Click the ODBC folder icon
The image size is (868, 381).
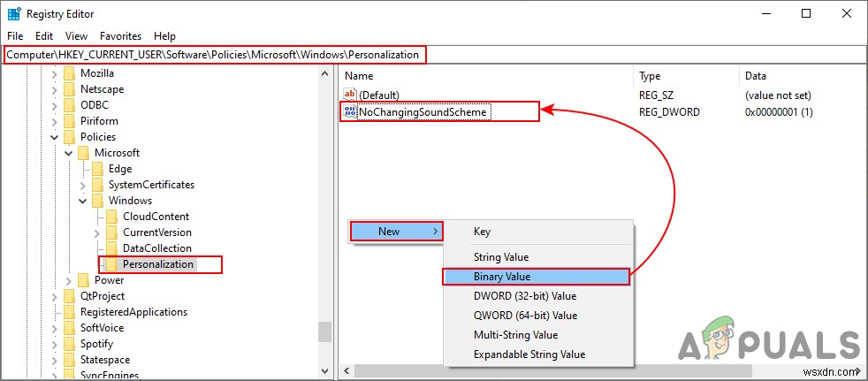(x=69, y=104)
